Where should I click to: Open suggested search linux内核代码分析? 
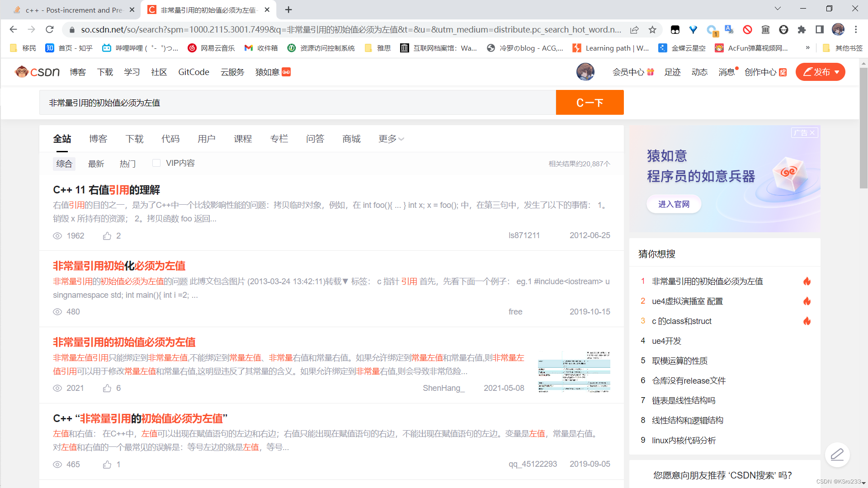[x=684, y=440]
